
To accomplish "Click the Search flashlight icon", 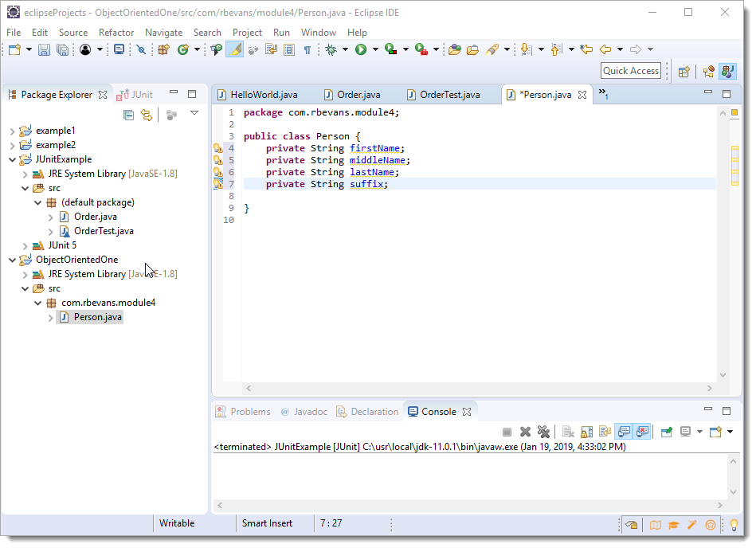I will [492, 49].
